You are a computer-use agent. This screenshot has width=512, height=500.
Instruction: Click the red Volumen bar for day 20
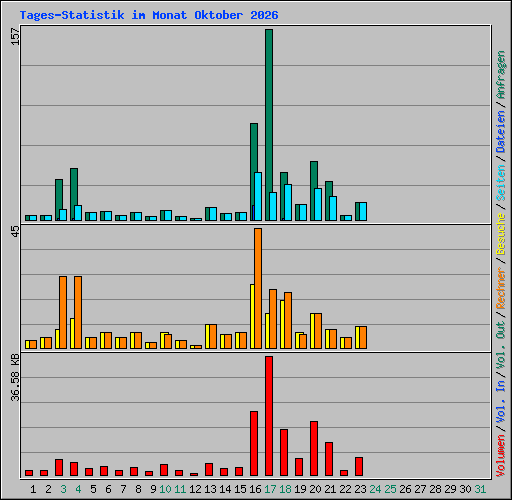tap(314, 448)
